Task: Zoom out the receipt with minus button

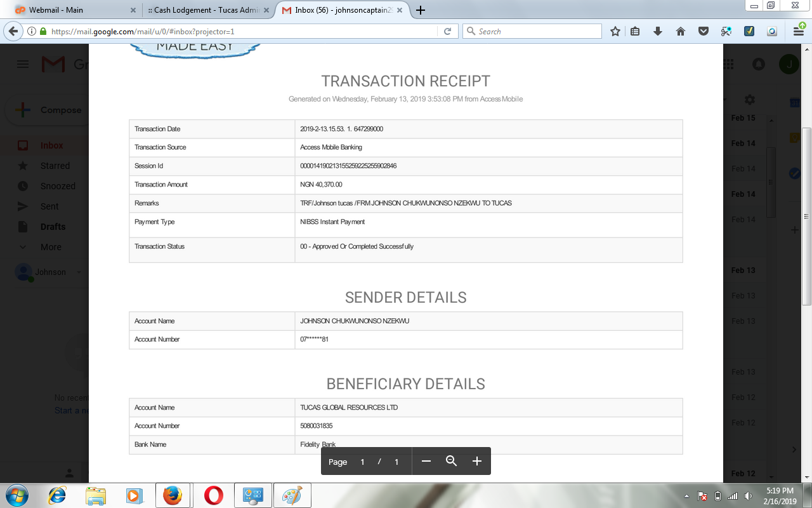Action: pos(426,461)
